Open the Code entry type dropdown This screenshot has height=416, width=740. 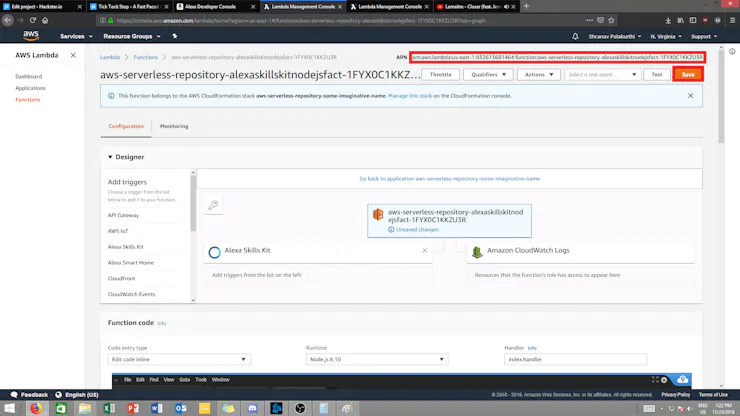point(179,359)
